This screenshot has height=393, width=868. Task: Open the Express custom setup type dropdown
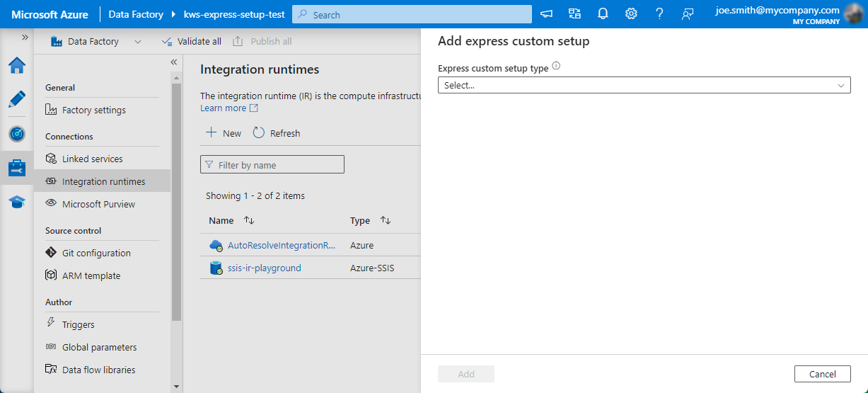644,85
